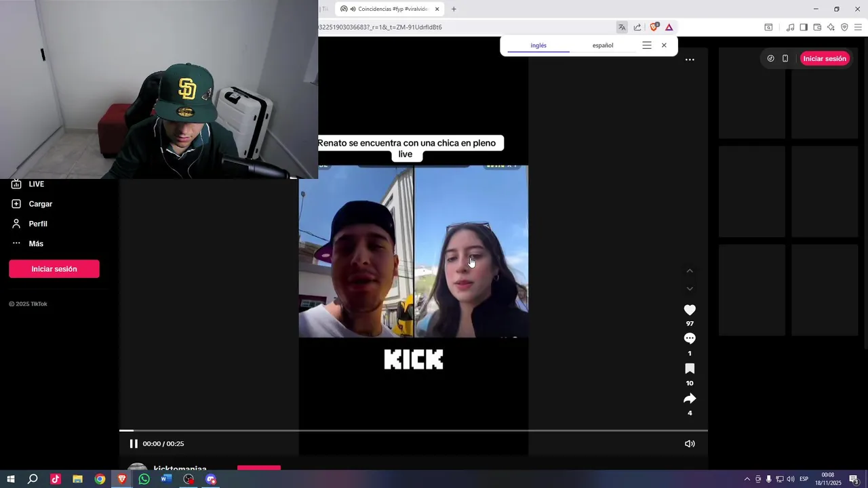This screenshot has width=868, height=488.
Task: Click top-right Iniciar sesión button
Action: pos(825,58)
